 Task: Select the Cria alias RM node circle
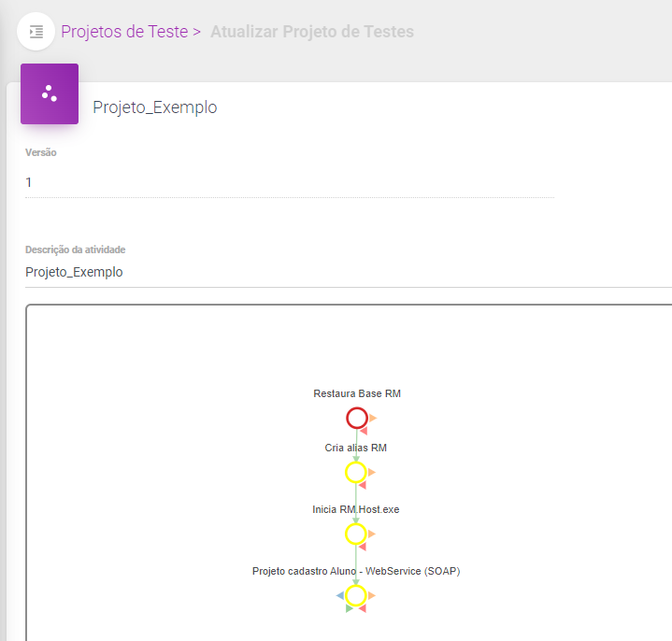click(355, 472)
